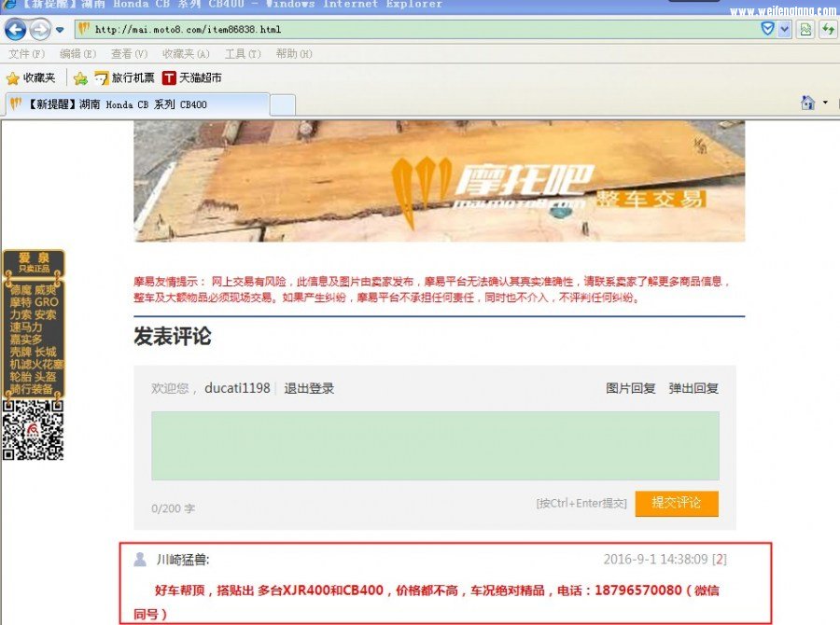The width and height of the screenshot is (840, 625).
Task: Click the 退出登录 logout link
Action: 309,388
